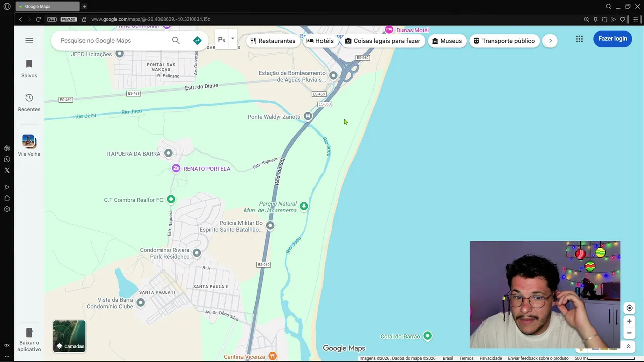Click the Parque Natural de Jacarenema marker
This screenshot has height=362, width=644.
click(304, 206)
